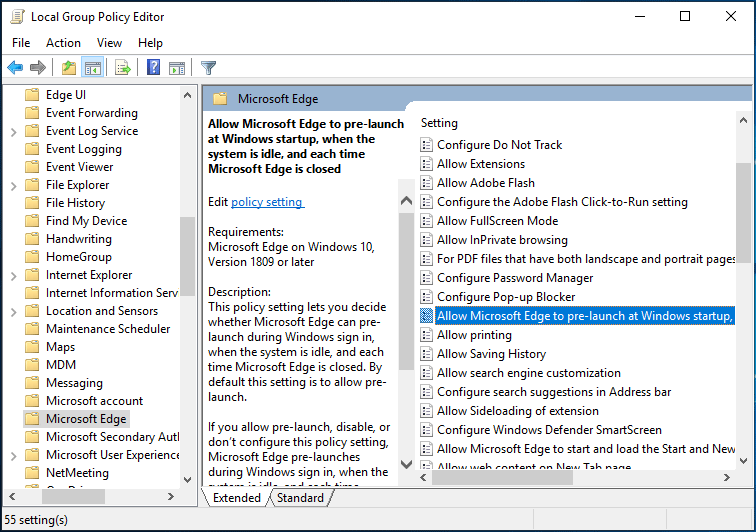Select the Find My Device folder
This screenshot has width=756, height=532.
point(87,221)
